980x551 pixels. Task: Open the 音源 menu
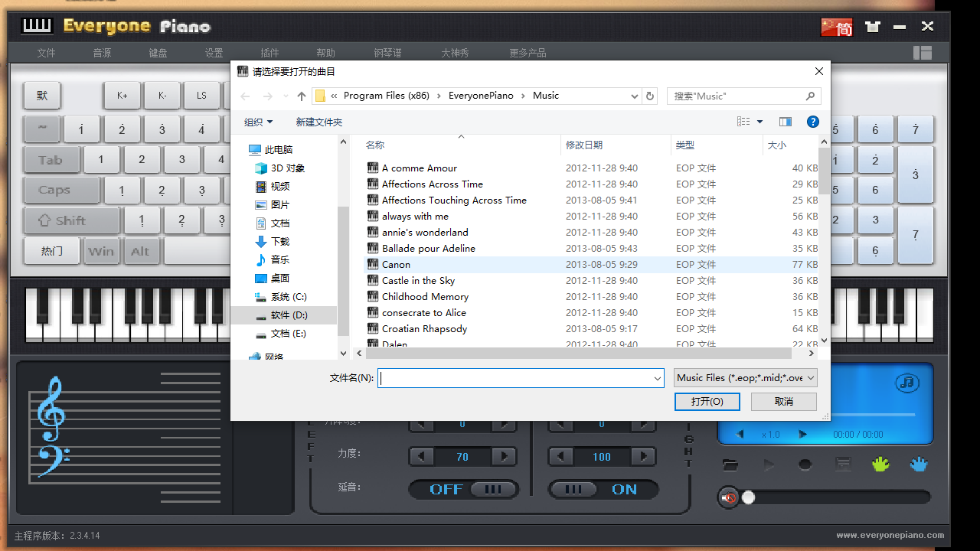point(102,53)
